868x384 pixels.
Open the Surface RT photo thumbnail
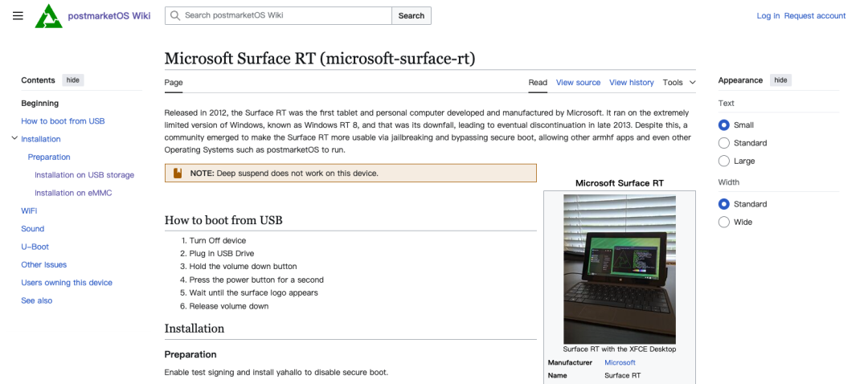coord(620,269)
